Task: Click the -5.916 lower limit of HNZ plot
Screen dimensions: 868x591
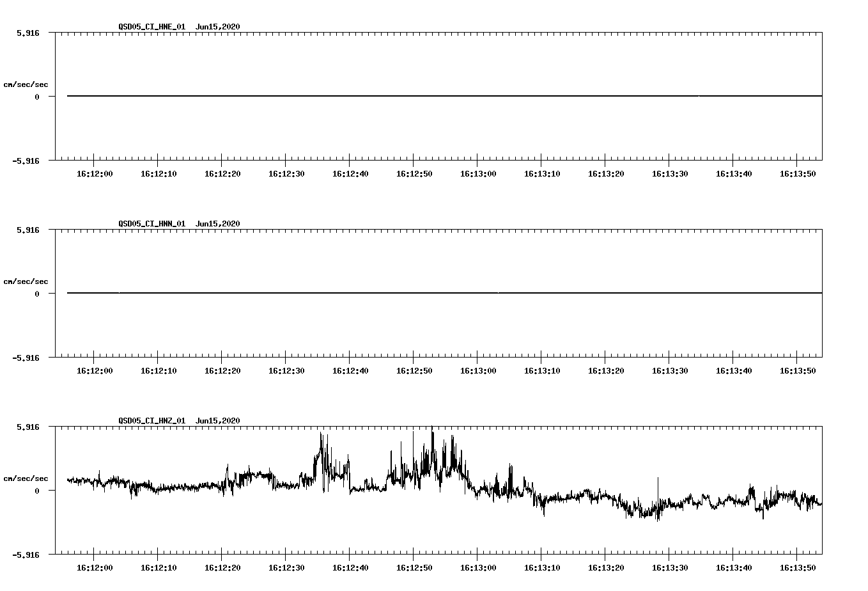Action: pos(26,555)
